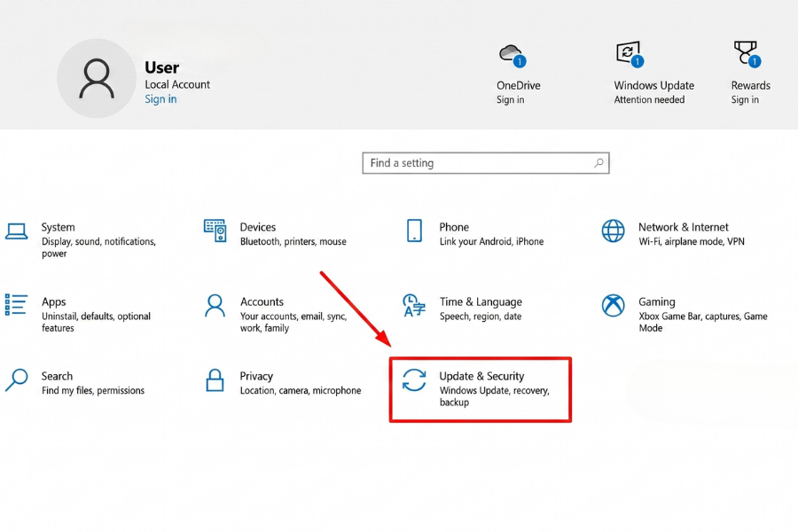Click 'Xbox Game Bar, captures, Game Mode' text
The width and height of the screenshot is (798, 532).
pos(703,322)
